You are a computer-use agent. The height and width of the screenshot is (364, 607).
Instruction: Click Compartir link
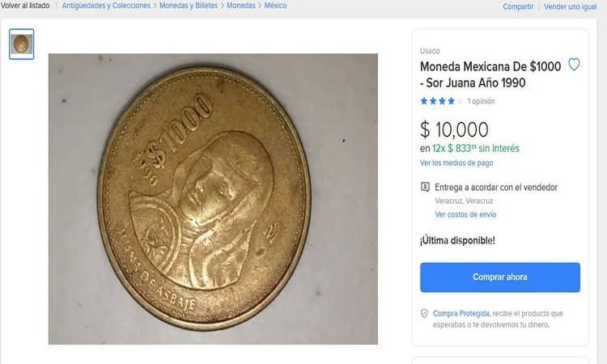pos(518,6)
